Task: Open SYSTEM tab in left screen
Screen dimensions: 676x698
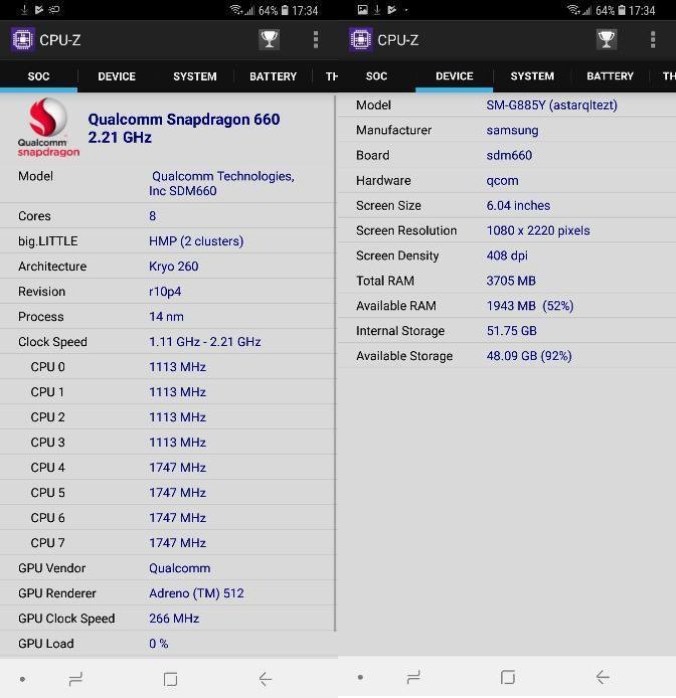Action: [x=195, y=77]
